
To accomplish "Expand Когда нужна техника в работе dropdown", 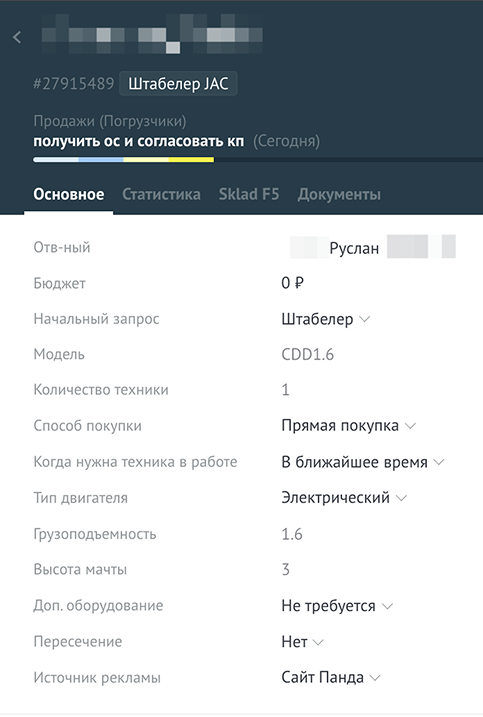I will (363, 462).
